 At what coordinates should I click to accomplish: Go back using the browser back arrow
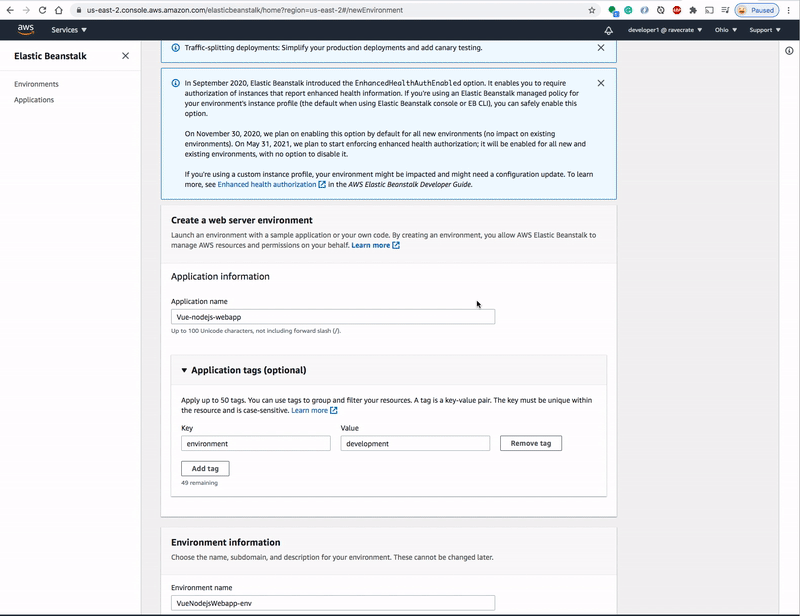(10, 10)
